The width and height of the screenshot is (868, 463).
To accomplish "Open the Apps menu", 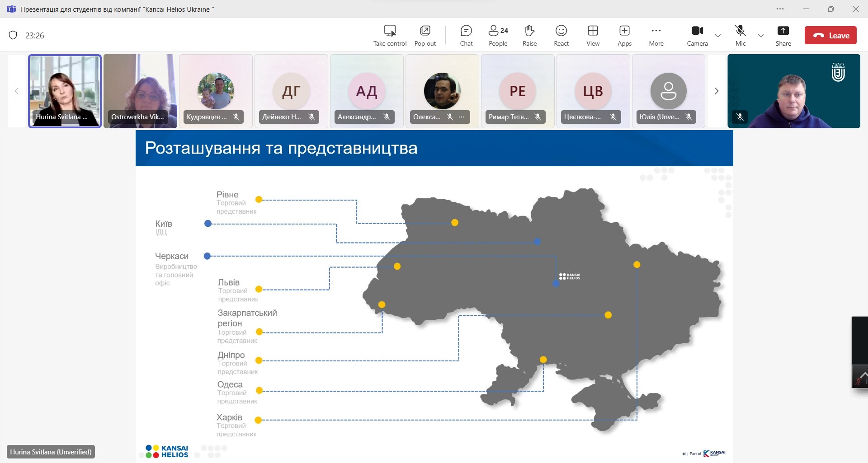I will (x=624, y=35).
